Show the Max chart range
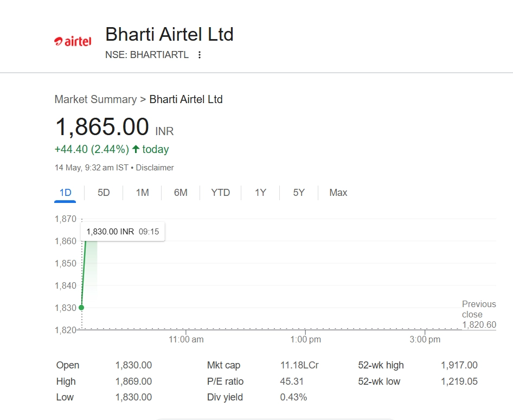The width and height of the screenshot is (513, 420). pyautogui.click(x=338, y=193)
